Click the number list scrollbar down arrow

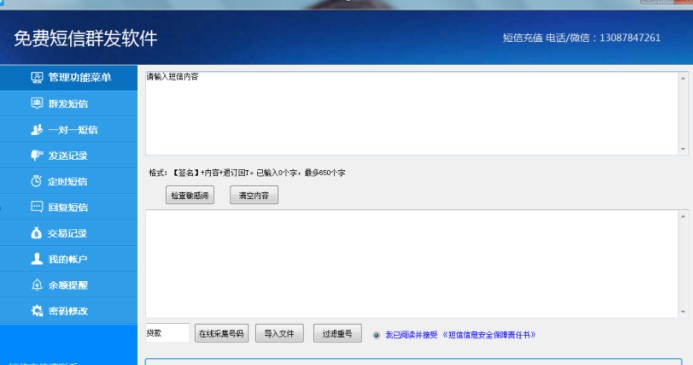click(x=683, y=312)
